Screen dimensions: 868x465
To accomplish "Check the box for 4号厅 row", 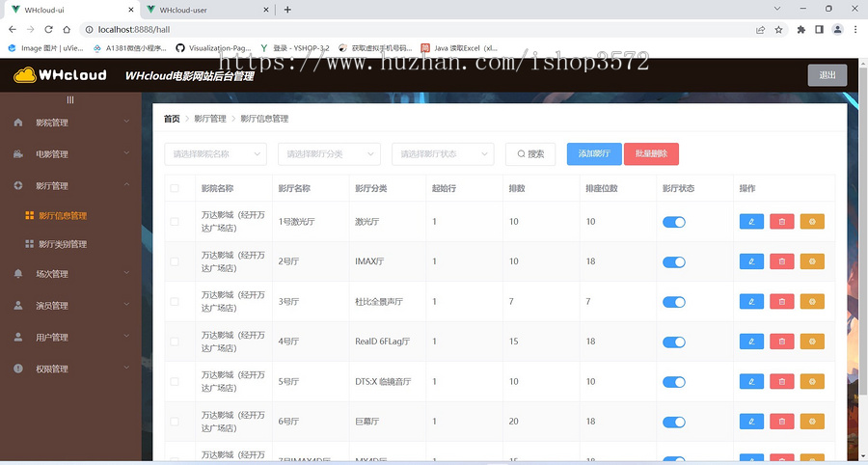I will tap(175, 342).
